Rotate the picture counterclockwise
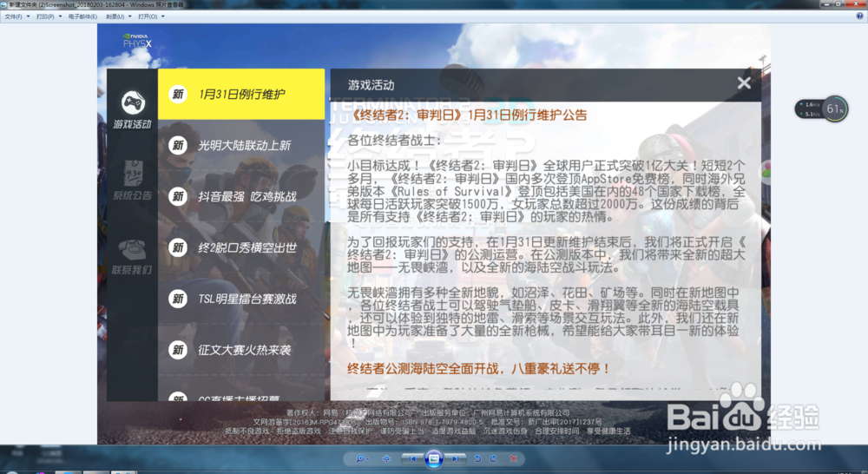The width and height of the screenshot is (868, 474). 477,458
